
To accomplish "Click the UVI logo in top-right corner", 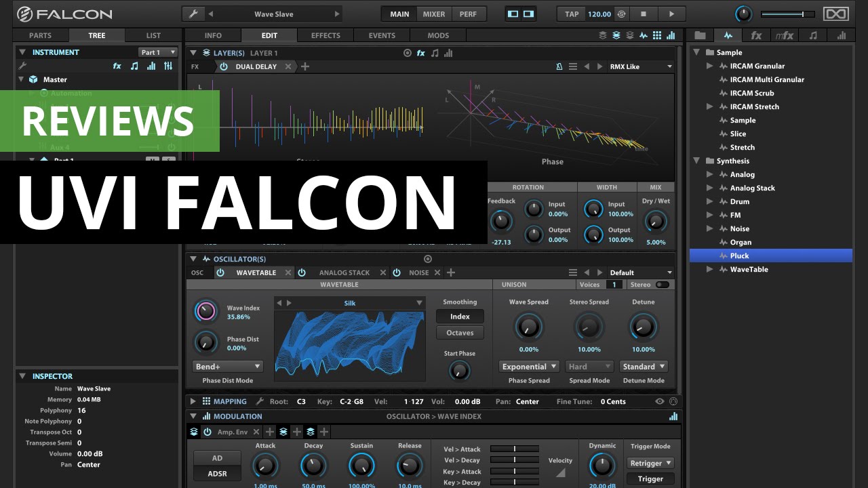I will click(836, 14).
